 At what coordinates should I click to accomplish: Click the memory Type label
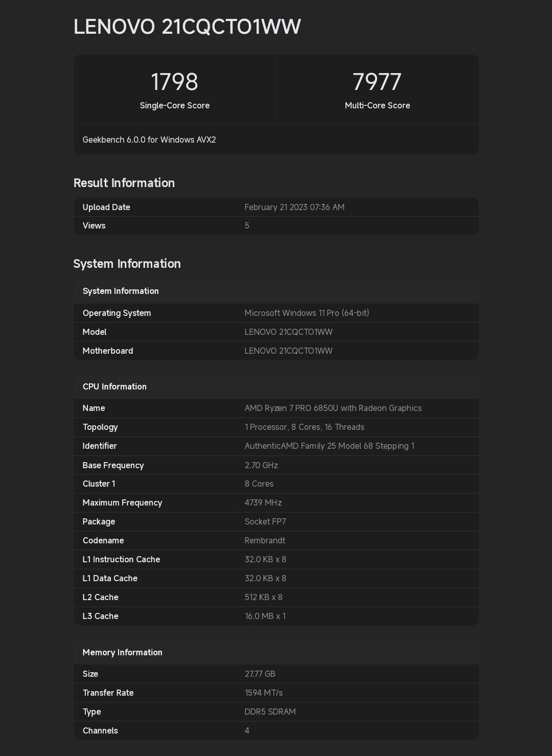click(92, 712)
